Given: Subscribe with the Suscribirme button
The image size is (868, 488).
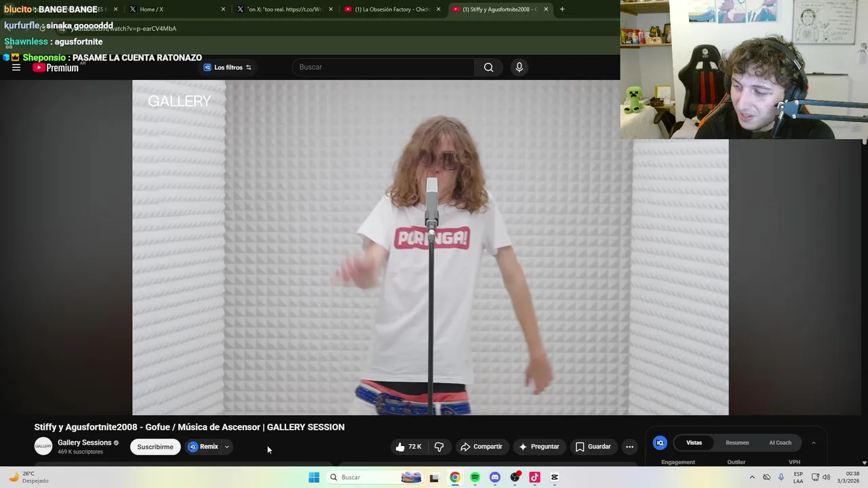Looking at the screenshot, I should (155, 447).
